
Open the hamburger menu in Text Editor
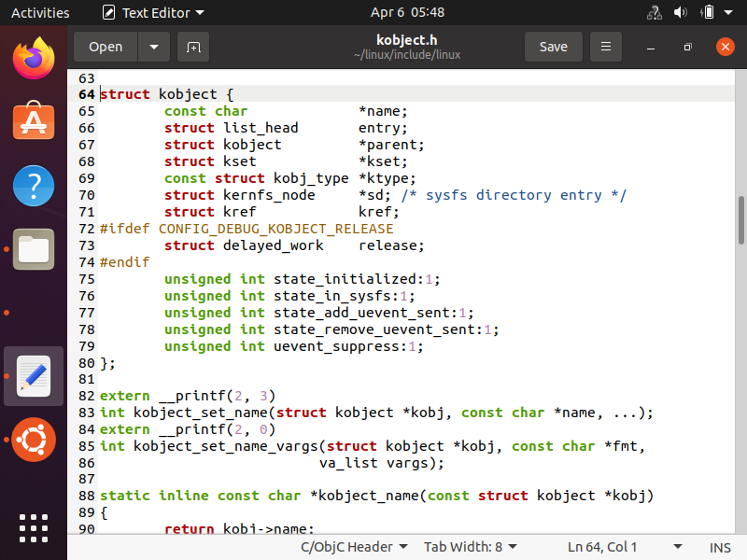pos(606,47)
